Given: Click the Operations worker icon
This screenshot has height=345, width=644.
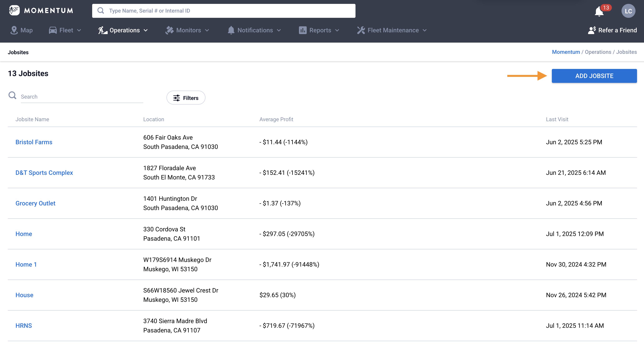Looking at the screenshot, I should tap(102, 30).
